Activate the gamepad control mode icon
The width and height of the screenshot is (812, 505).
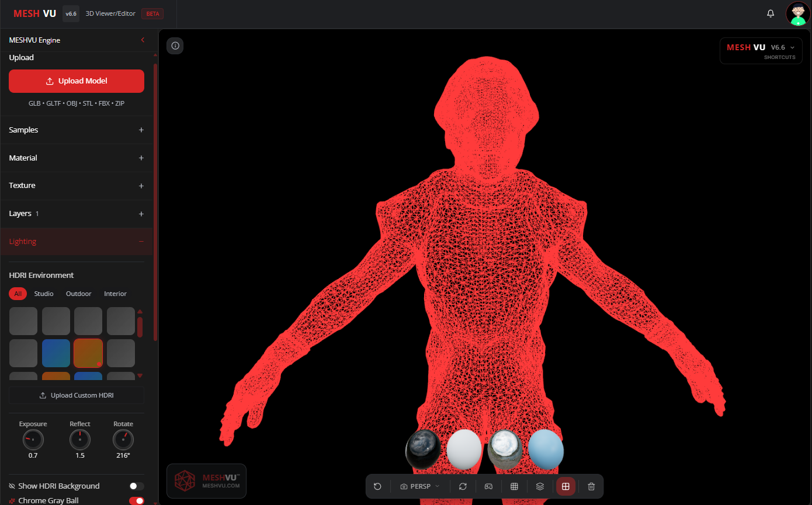point(488,486)
